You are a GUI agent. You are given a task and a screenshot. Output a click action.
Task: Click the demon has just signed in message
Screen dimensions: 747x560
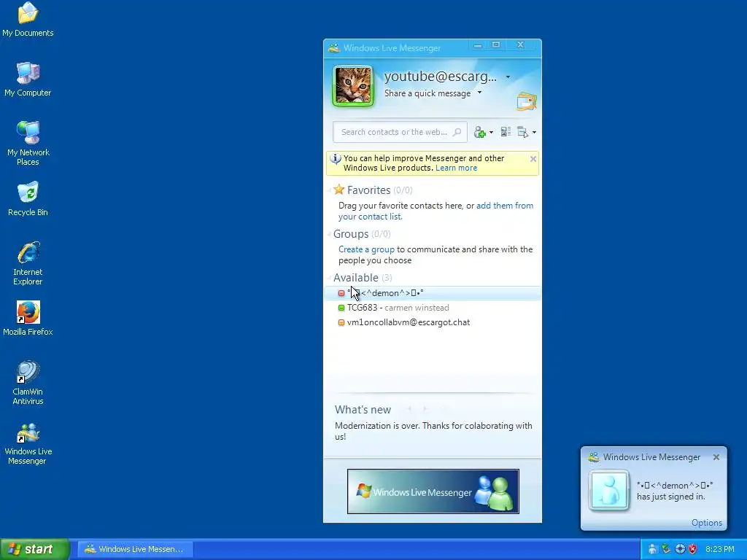[675, 491]
